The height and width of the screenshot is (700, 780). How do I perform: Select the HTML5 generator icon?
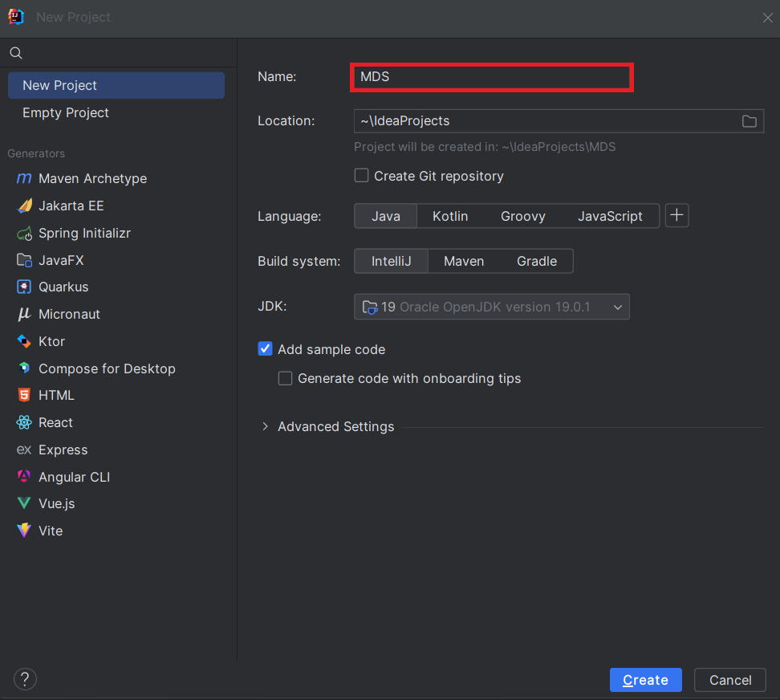[x=24, y=395]
